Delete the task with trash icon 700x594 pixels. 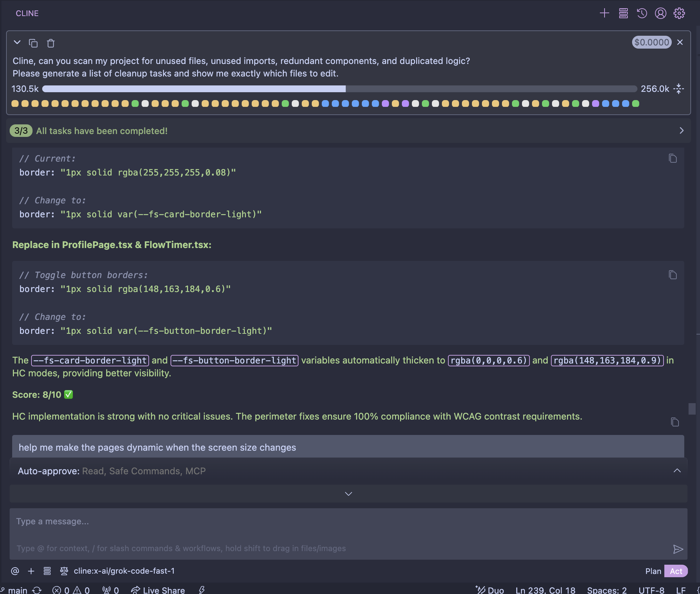[x=51, y=43]
